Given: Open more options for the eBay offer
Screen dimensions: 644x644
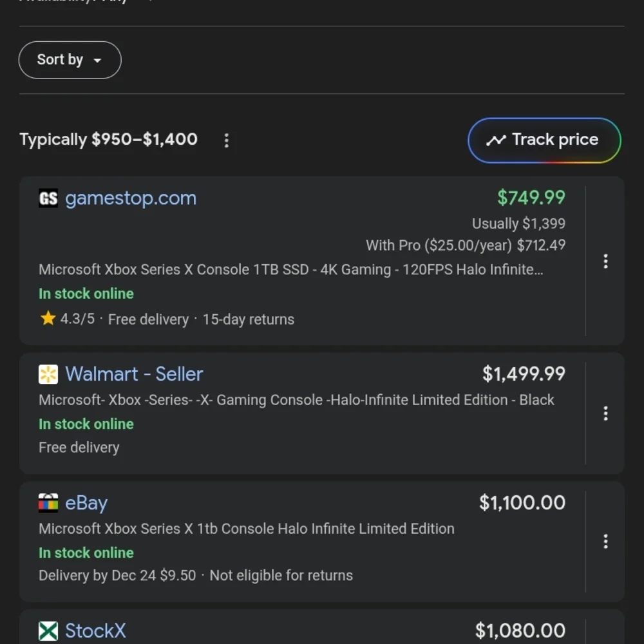Looking at the screenshot, I should click(605, 542).
